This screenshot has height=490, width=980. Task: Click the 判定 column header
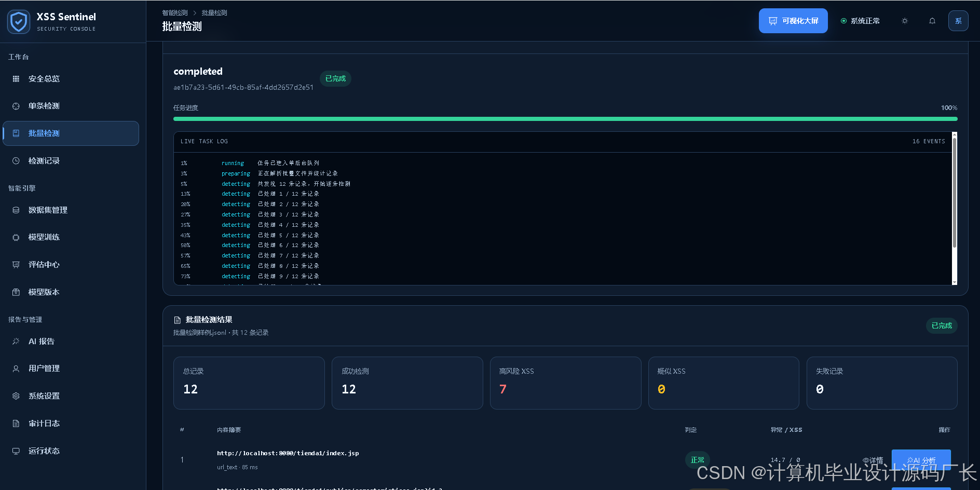click(x=691, y=430)
